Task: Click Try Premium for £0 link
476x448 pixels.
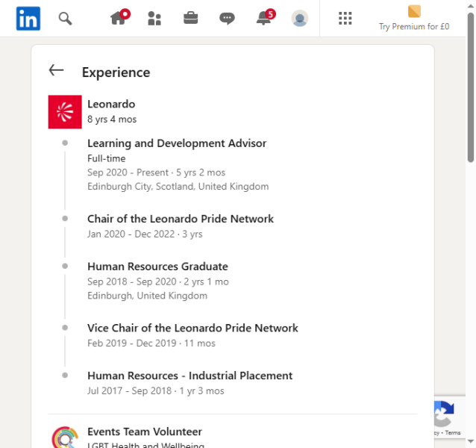Action: tap(413, 19)
